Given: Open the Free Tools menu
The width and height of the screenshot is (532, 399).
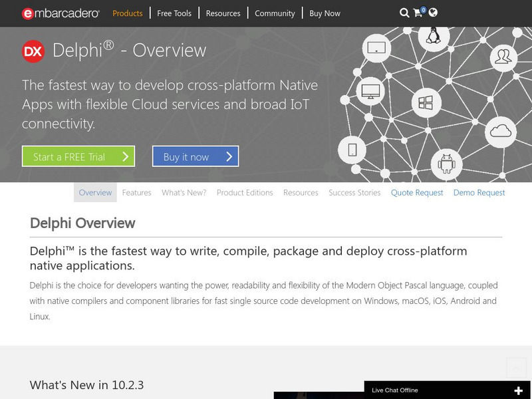Looking at the screenshot, I should click(x=174, y=13).
